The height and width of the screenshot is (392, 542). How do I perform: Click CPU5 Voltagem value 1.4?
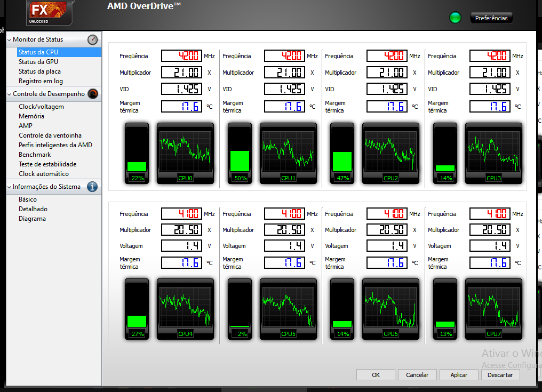(x=284, y=246)
